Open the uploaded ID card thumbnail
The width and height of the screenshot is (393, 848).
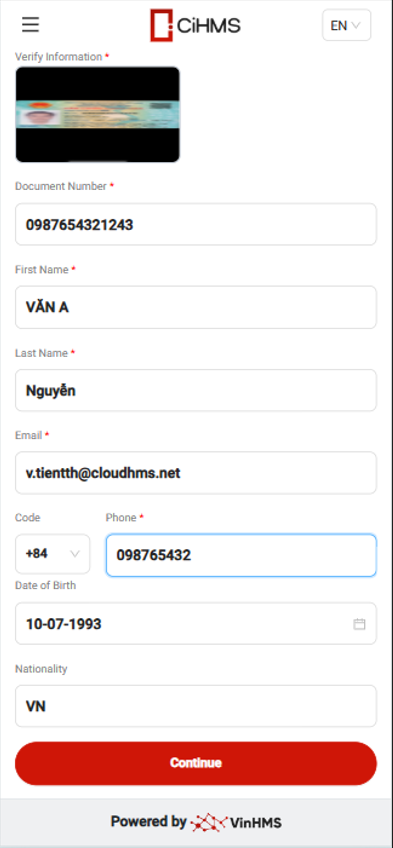[97, 114]
